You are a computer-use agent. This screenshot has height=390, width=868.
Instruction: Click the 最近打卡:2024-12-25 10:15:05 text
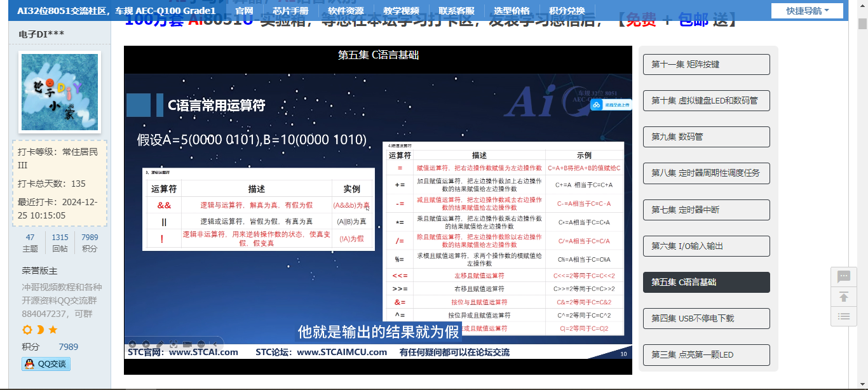tap(57, 209)
